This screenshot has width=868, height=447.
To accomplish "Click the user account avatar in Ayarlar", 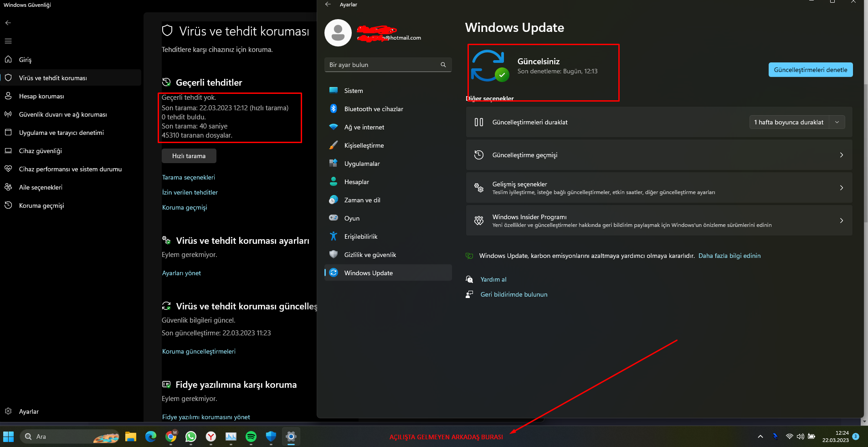I will tap(338, 33).
